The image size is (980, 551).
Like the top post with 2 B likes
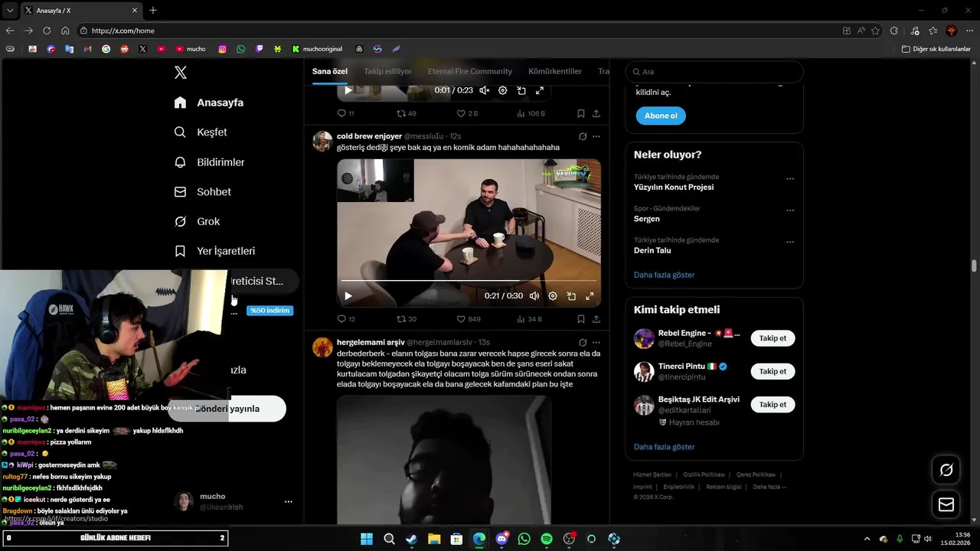[467, 113]
